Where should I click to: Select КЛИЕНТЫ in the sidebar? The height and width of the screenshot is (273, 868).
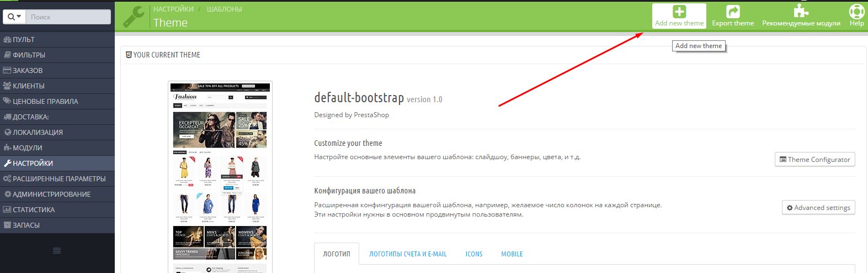point(28,86)
